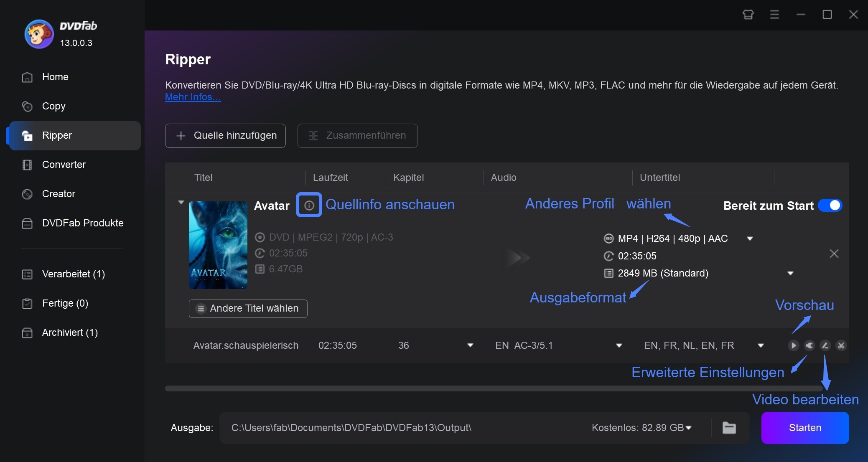Screen dimensions: 868x462
Task: Click the Copy module icon in sidebar
Action: coord(27,106)
